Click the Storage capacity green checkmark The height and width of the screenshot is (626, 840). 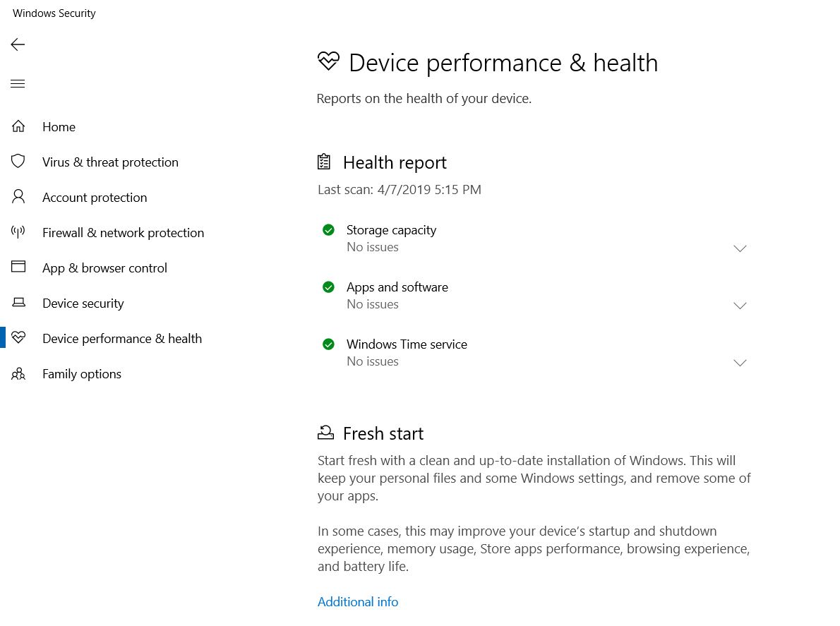[x=328, y=230]
